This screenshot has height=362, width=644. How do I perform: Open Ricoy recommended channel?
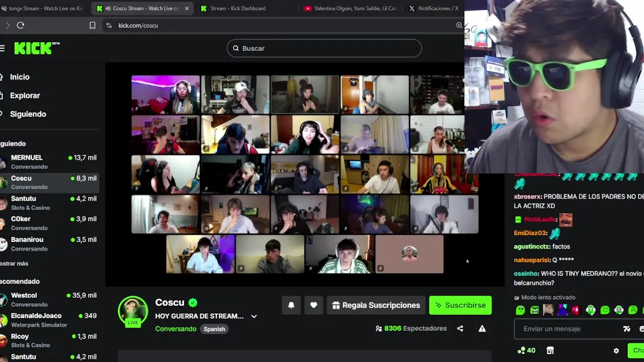(49, 340)
